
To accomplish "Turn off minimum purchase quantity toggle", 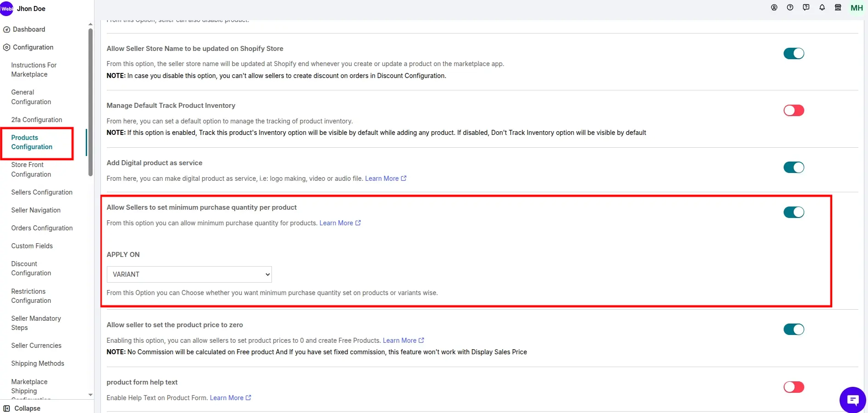I will (794, 212).
